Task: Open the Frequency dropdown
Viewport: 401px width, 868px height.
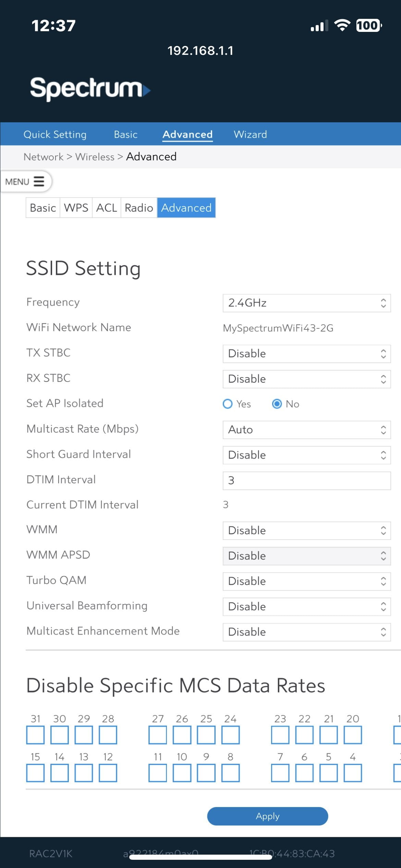Action: coord(306,303)
